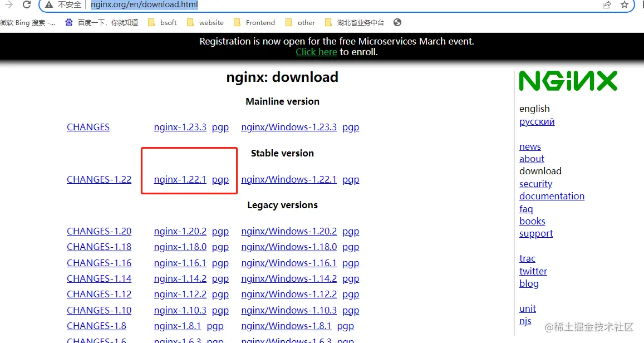Follow the 'Click here' enroll link
The image size is (644, 343).
316,52
